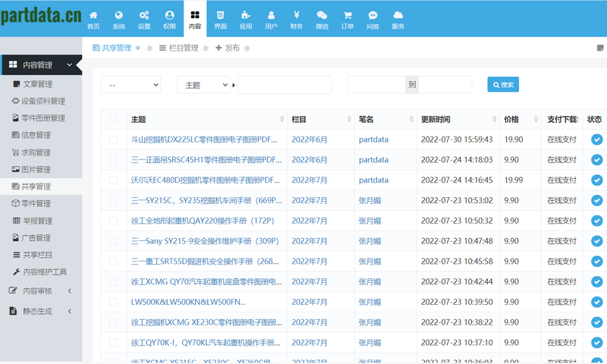
Task: Go to 栏目管理 in the toolbar
Action: pos(179,48)
